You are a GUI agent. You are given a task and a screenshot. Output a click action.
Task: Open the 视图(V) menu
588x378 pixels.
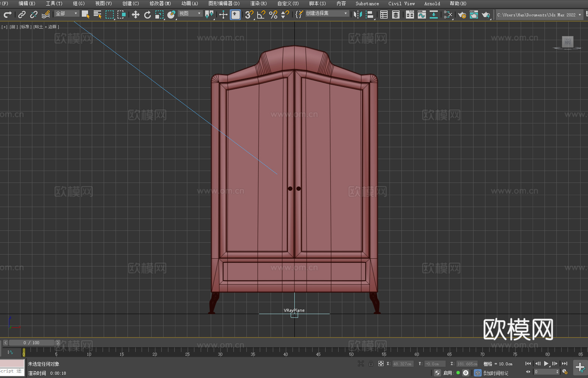(103, 3)
